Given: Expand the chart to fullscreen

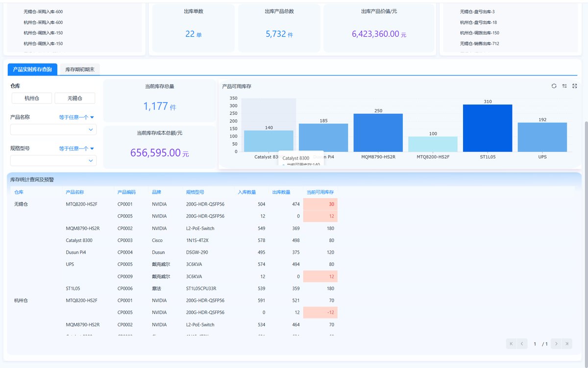Looking at the screenshot, I should [x=575, y=86].
